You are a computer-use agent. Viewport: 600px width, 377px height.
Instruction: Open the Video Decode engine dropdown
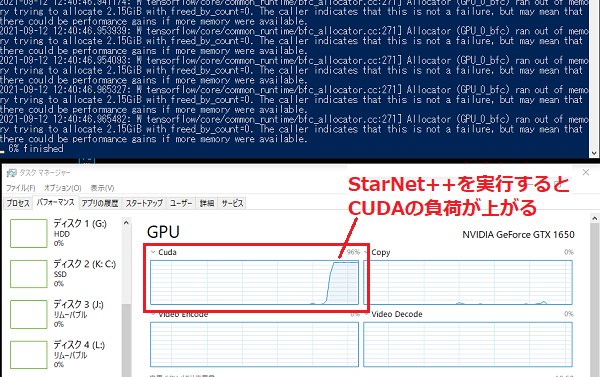click(x=366, y=314)
